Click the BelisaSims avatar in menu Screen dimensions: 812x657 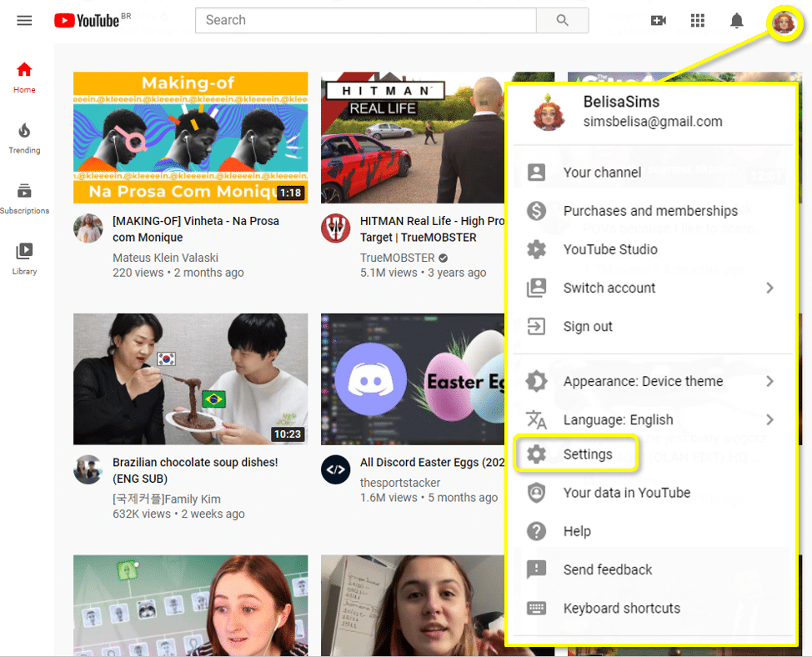pyautogui.click(x=549, y=112)
